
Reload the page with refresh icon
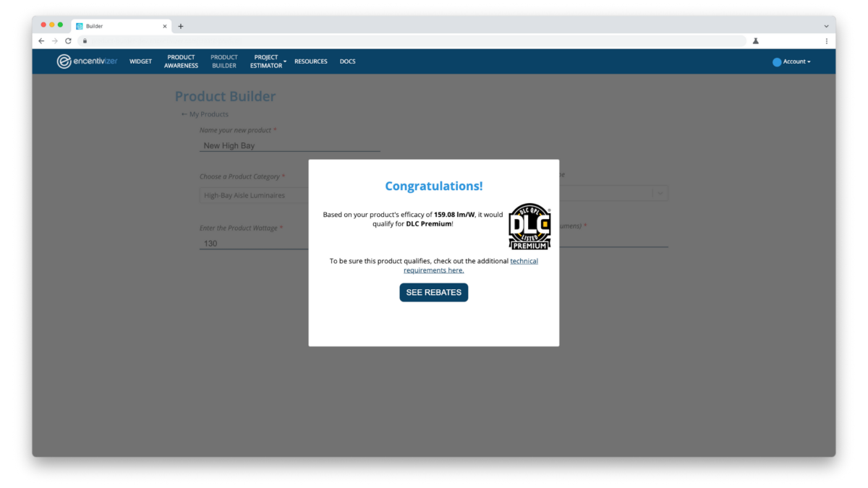pyautogui.click(x=68, y=41)
